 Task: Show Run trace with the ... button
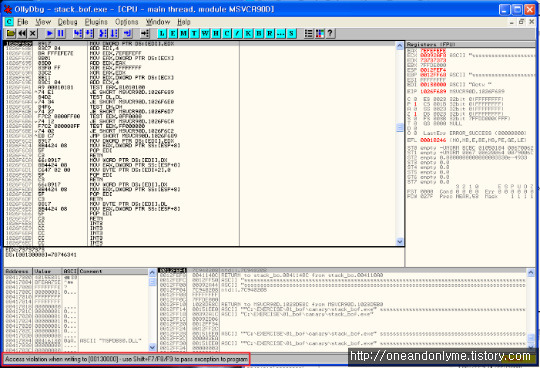(x=280, y=33)
